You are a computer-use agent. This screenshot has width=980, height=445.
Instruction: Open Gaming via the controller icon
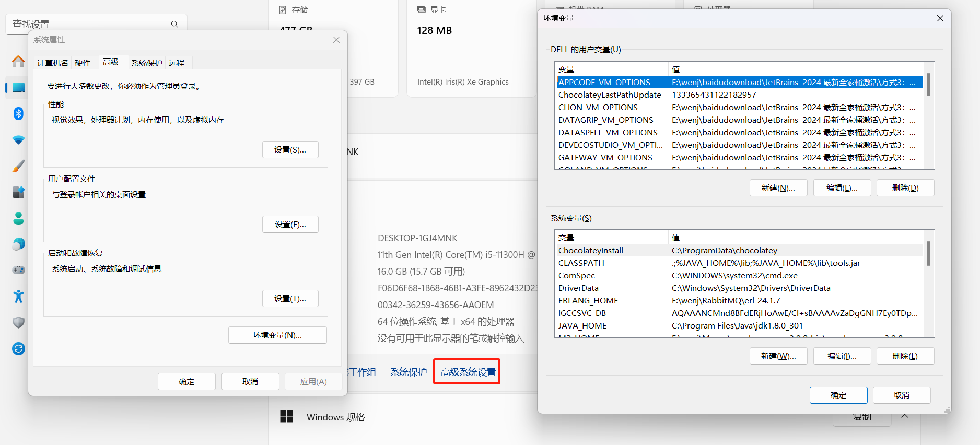(x=18, y=270)
